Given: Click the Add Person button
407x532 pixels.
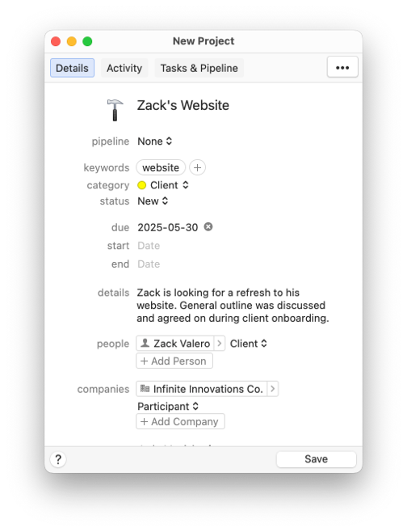Looking at the screenshot, I should (x=174, y=361).
